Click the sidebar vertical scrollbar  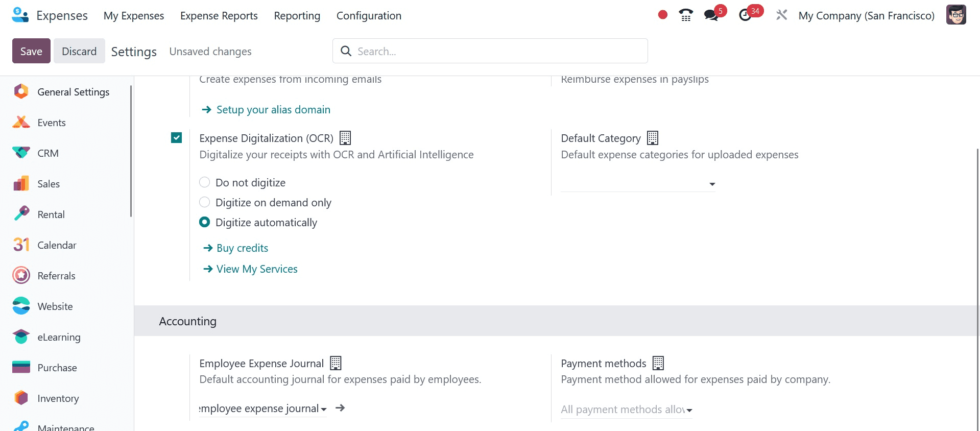131,151
